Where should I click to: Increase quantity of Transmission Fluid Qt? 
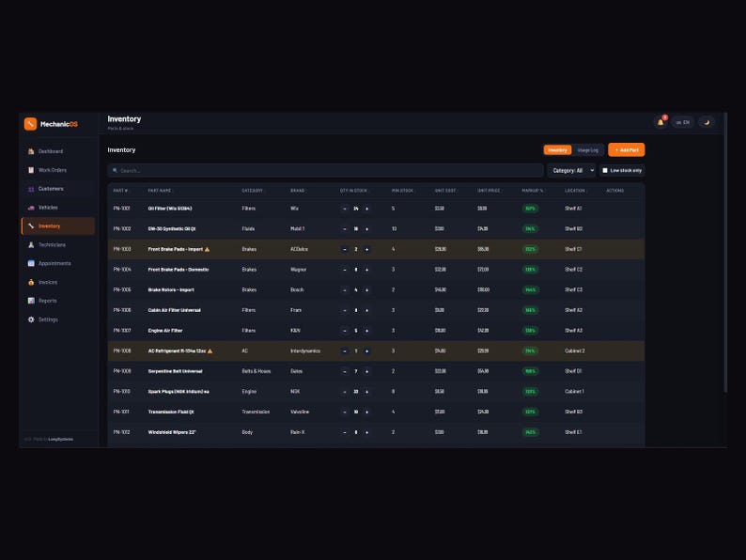coord(366,412)
